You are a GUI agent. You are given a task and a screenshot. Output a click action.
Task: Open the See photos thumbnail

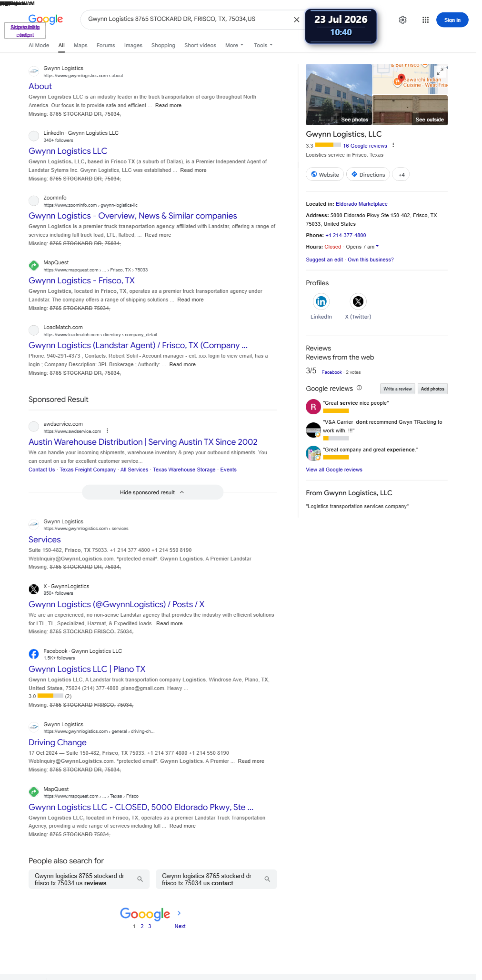pyautogui.click(x=339, y=94)
